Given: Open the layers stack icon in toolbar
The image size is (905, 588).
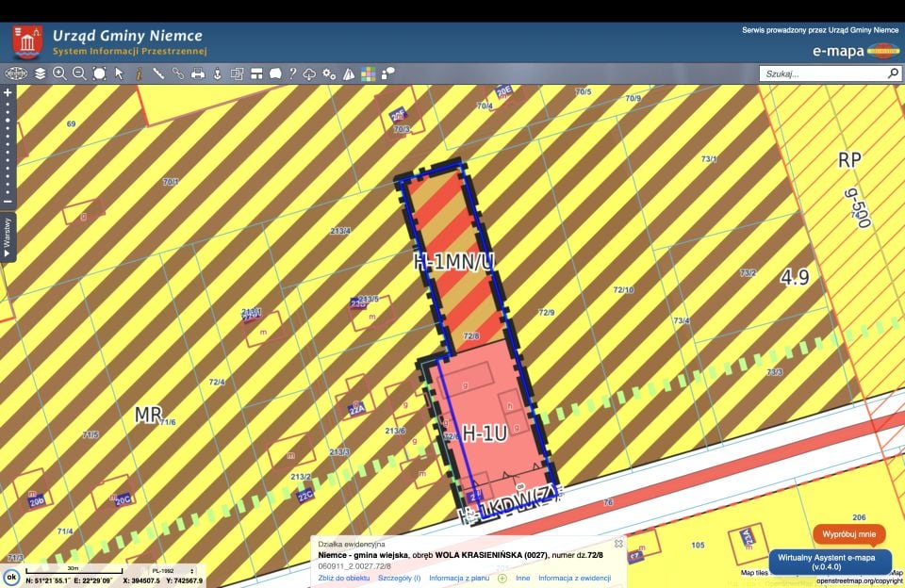Looking at the screenshot, I should (40, 73).
